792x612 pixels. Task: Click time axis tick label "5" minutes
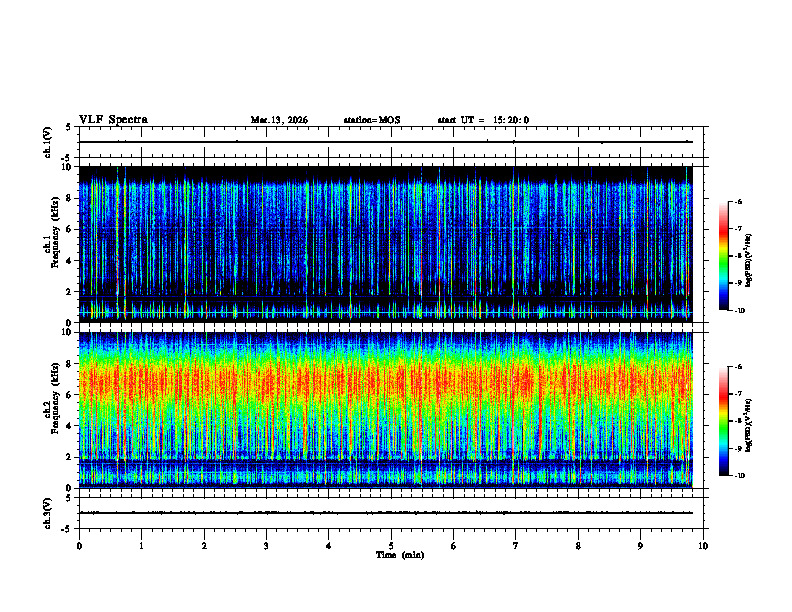click(x=391, y=546)
